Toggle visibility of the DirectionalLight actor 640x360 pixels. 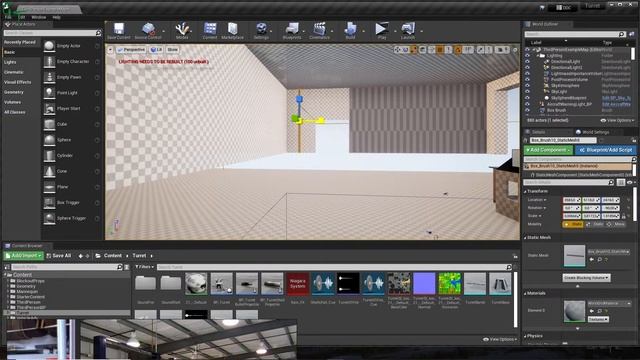pyautogui.click(x=527, y=62)
